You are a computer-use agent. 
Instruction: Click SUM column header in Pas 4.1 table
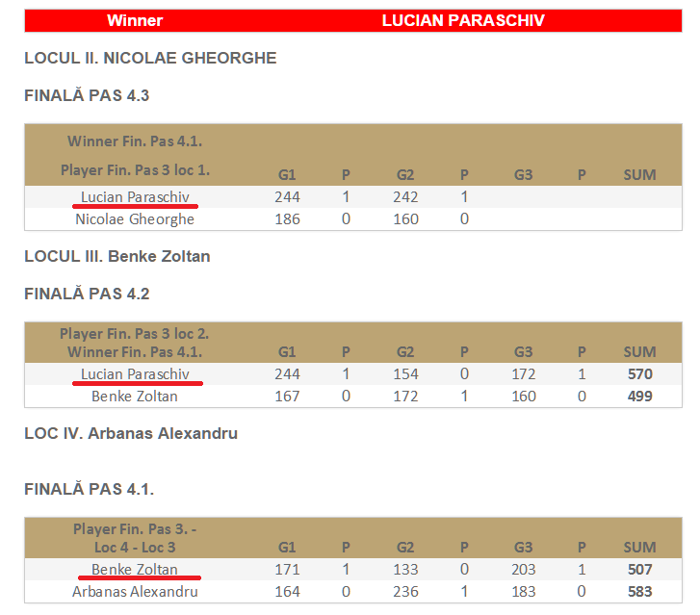click(x=639, y=548)
